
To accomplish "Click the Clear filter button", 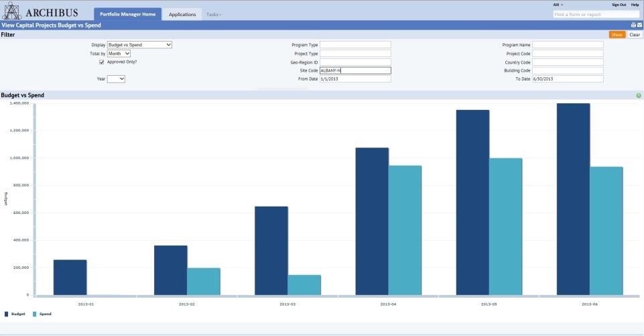I will tap(635, 35).
